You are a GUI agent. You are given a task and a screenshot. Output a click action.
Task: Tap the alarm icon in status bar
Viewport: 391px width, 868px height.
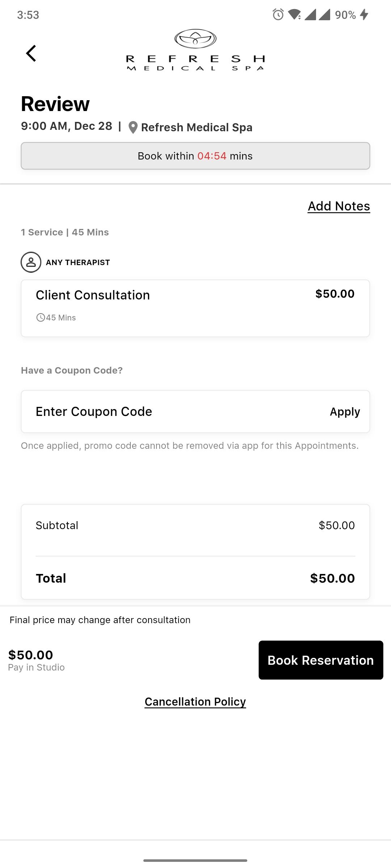point(278,15)
